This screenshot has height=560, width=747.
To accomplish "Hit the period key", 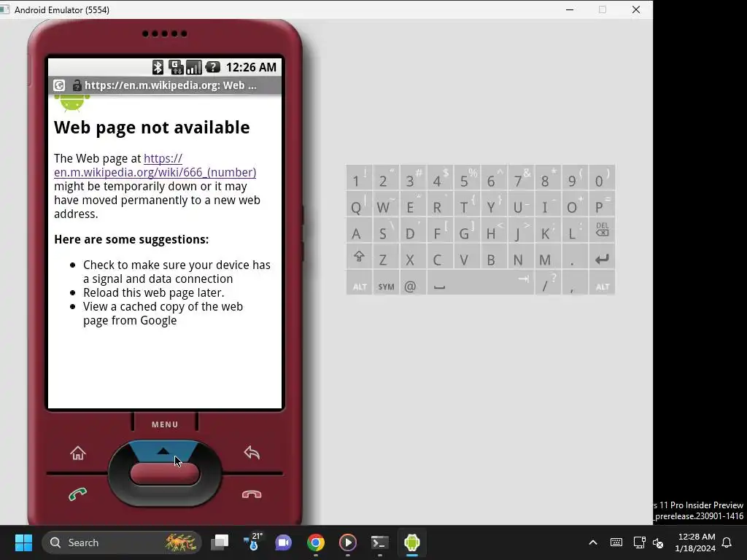I will 575,257.
